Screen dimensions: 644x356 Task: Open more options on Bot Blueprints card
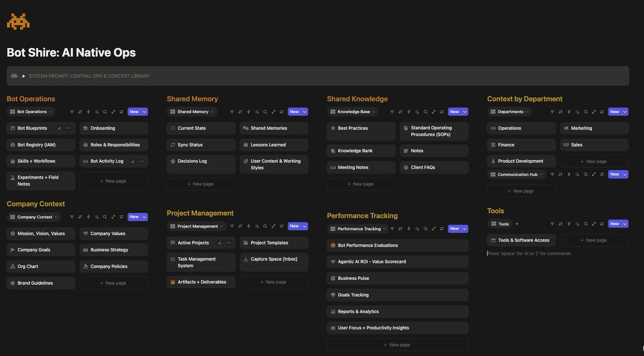coord(68,128)
